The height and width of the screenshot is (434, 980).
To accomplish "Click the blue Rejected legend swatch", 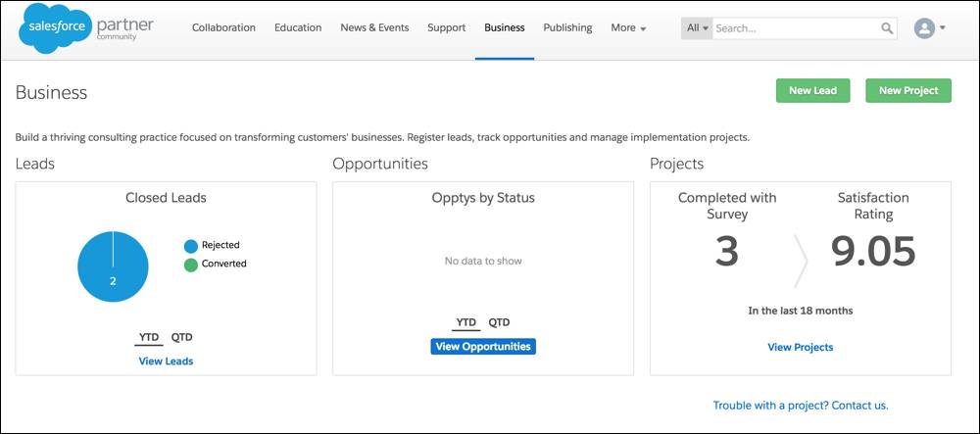I will click(191, 246).
